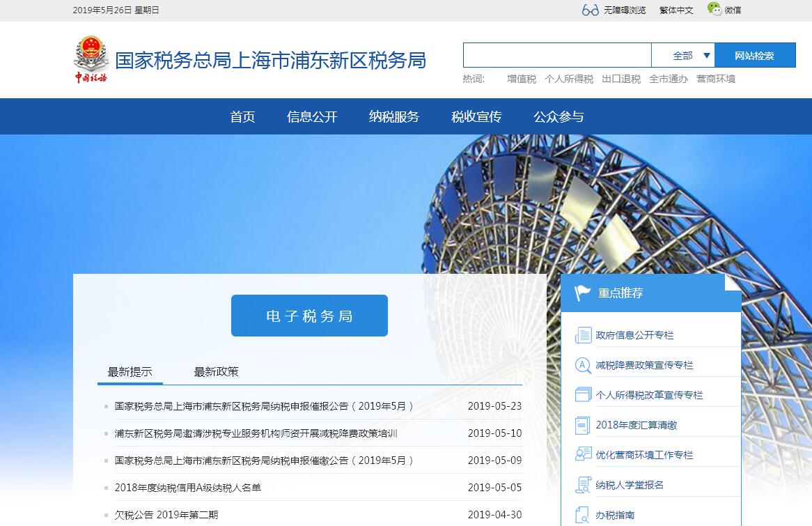The width and height of the screenshot is (812, 526).
Task: Open the WeChat icon link
Action: coord(715,9)
